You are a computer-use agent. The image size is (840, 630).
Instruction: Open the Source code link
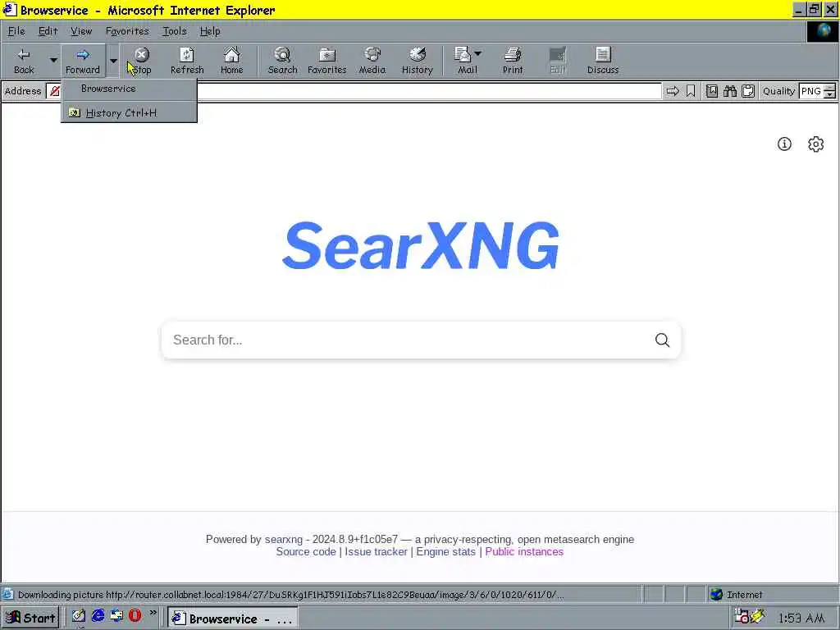[306, 552]
